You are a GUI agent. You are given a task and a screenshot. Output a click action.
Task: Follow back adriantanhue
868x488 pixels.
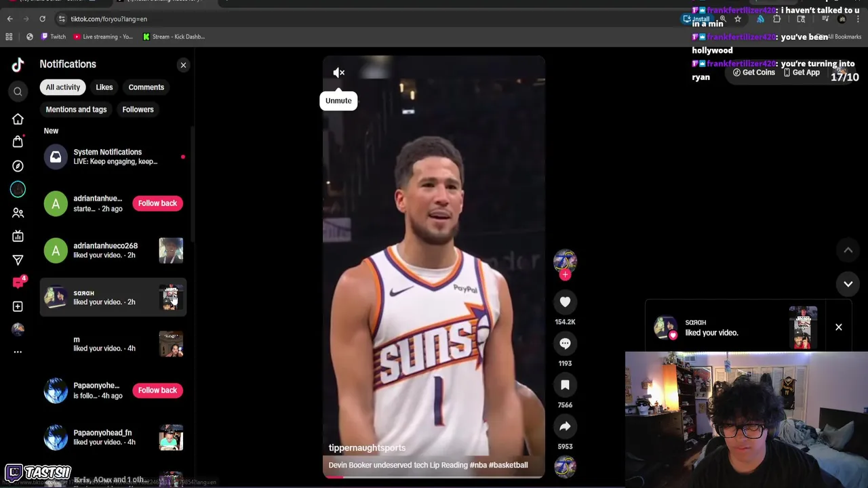[157, 203]
